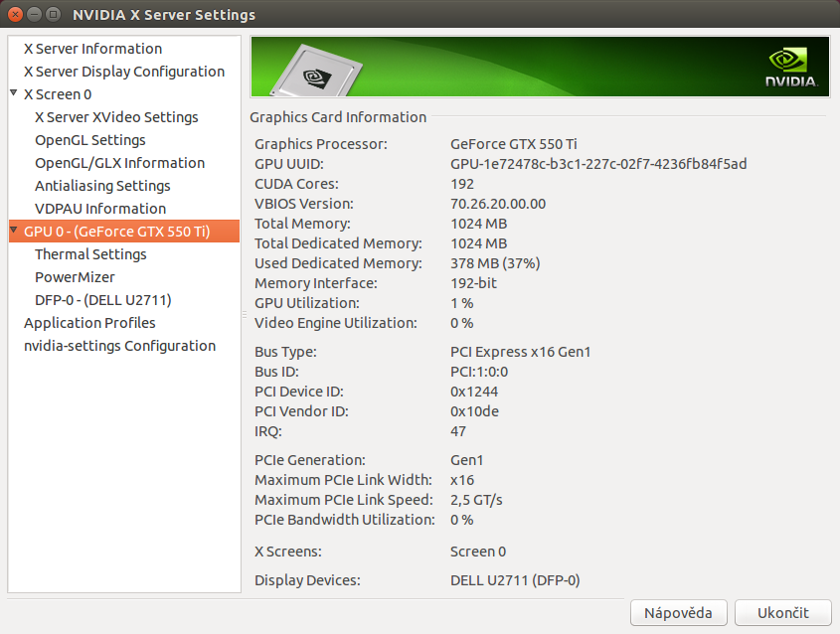Close the NVIDIA X Server Settings window

point(16,15)
